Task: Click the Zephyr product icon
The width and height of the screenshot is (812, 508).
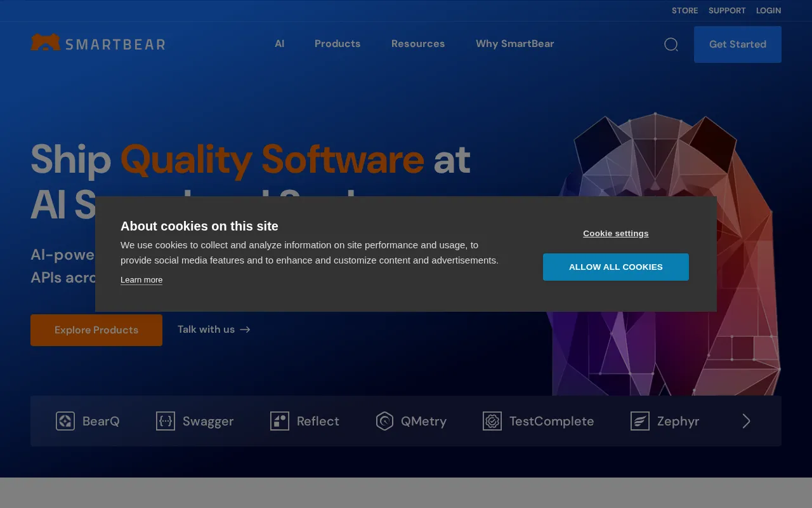Action: [x=640, y=421]
